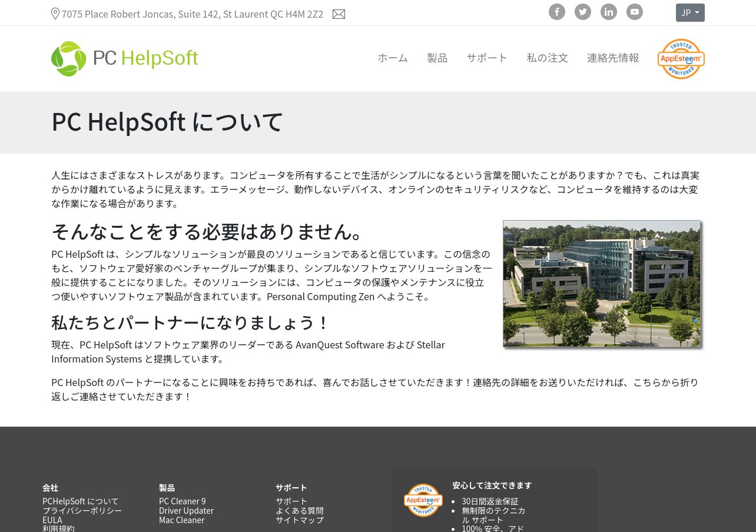
Task: Open Mac Cleaner footer link
Action: 182,520
